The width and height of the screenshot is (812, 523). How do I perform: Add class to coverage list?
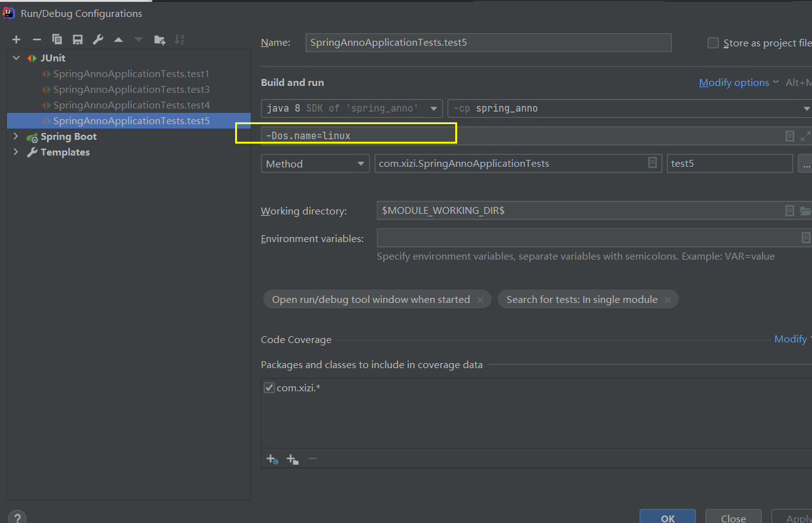click(272, 459)
